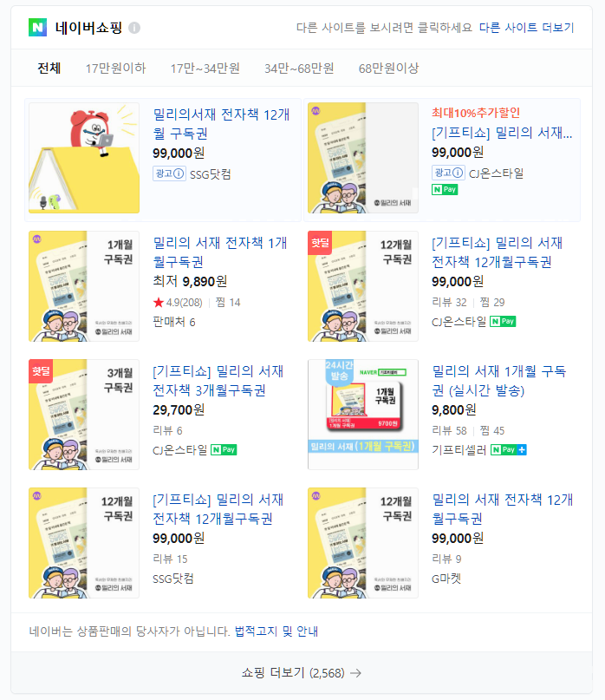Screen dimensions: 605x700
Task: Click the N Pay badge under the CJ온스타일 ad
Action: (445, 190)
